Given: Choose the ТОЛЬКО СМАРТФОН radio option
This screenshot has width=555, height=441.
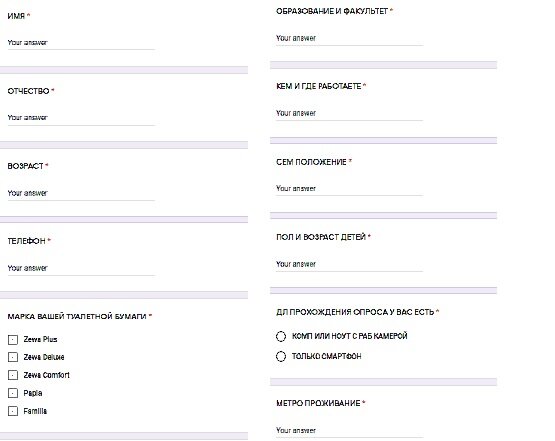Looking at the screenshot, I should pyautogui.click(x=281, y=356).
